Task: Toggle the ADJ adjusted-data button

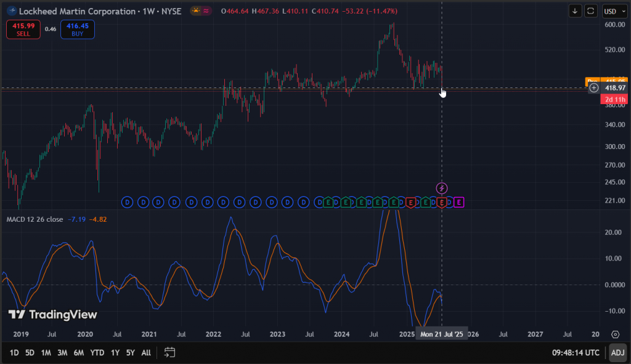Action: coord(617,353)
